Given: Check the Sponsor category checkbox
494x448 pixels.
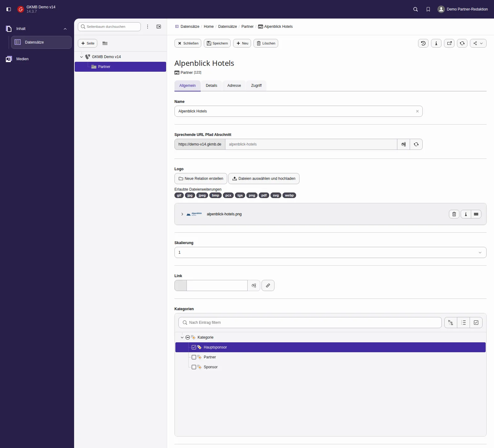Looking at the screenshot, I should tap(194, 367).
